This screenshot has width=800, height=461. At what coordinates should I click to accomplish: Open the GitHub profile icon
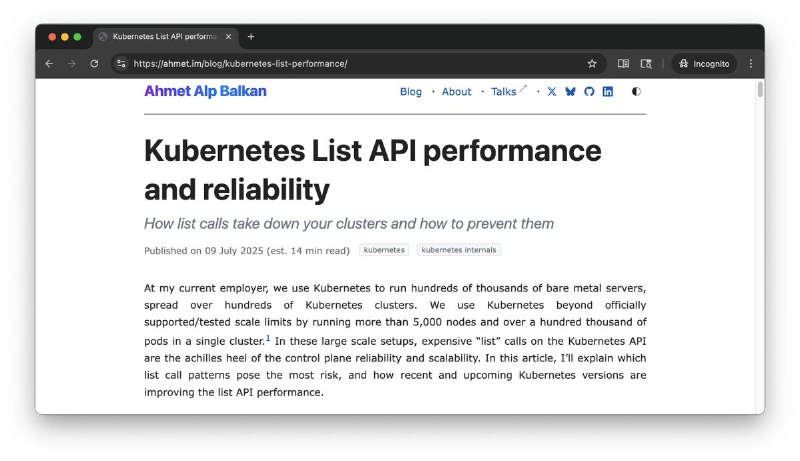(x=589, y=91)
